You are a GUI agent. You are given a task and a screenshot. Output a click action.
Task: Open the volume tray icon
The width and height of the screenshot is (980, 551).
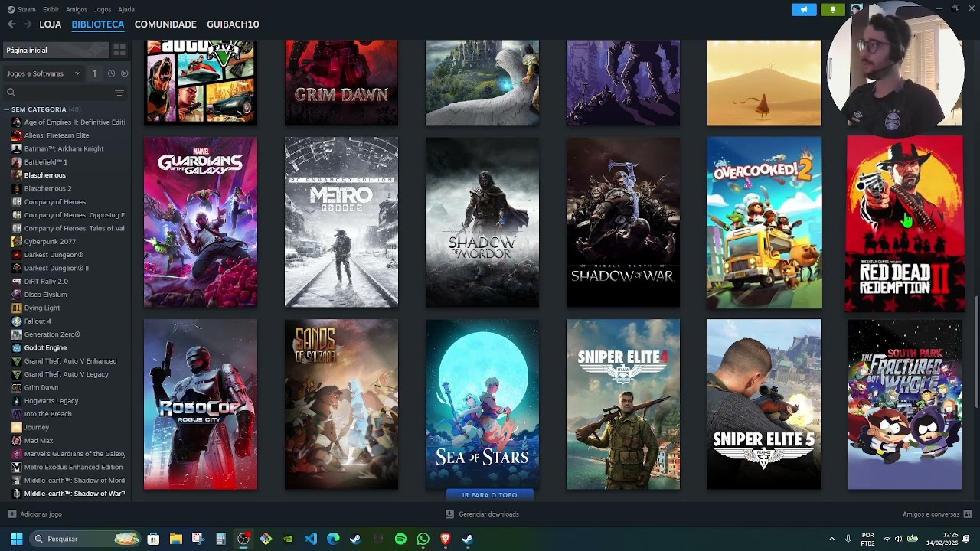[898, 539]
